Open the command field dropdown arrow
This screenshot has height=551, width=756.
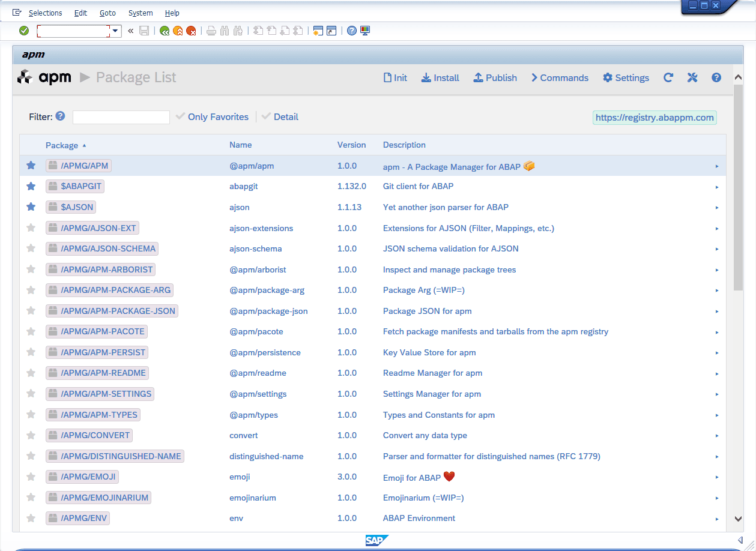[x=116, y=31]
